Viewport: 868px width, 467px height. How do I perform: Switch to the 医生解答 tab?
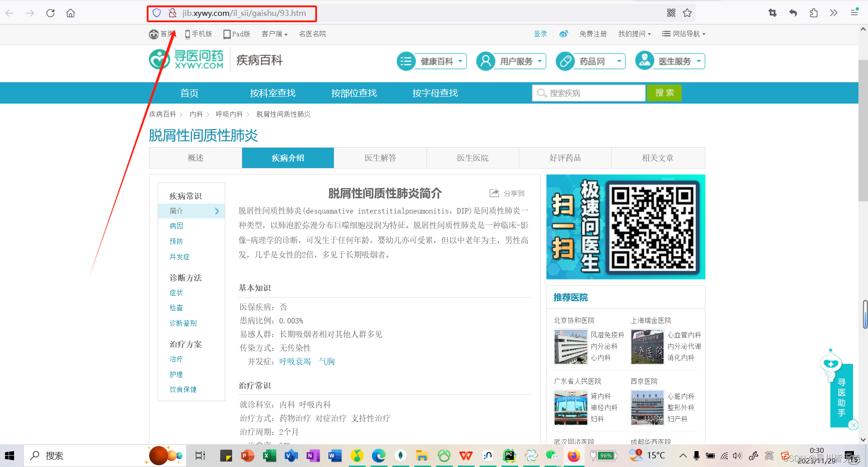point(380,158)
